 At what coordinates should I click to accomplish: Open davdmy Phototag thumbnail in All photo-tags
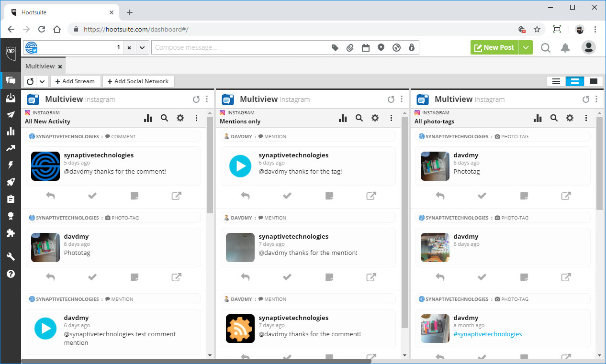pos(435,166)
